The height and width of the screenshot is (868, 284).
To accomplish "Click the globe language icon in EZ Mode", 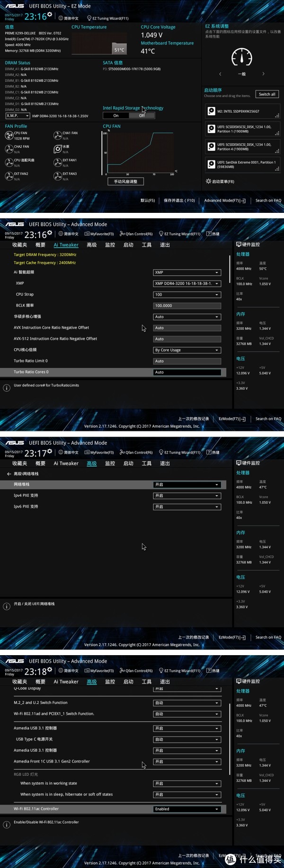I will coord(61,18).
